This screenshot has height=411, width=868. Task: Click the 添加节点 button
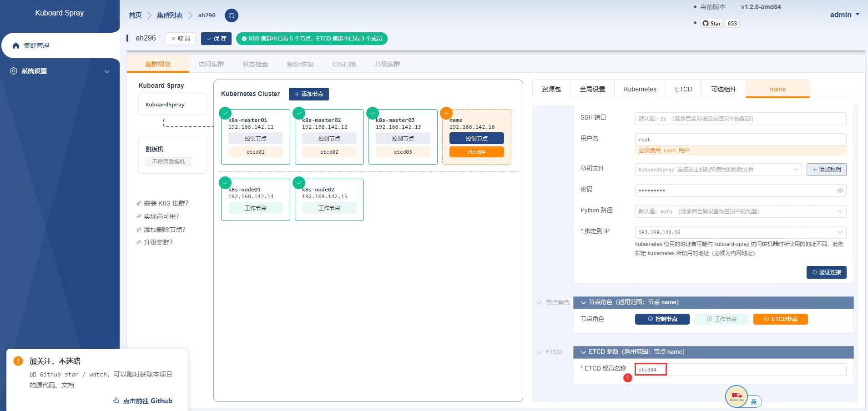(309, 94)
